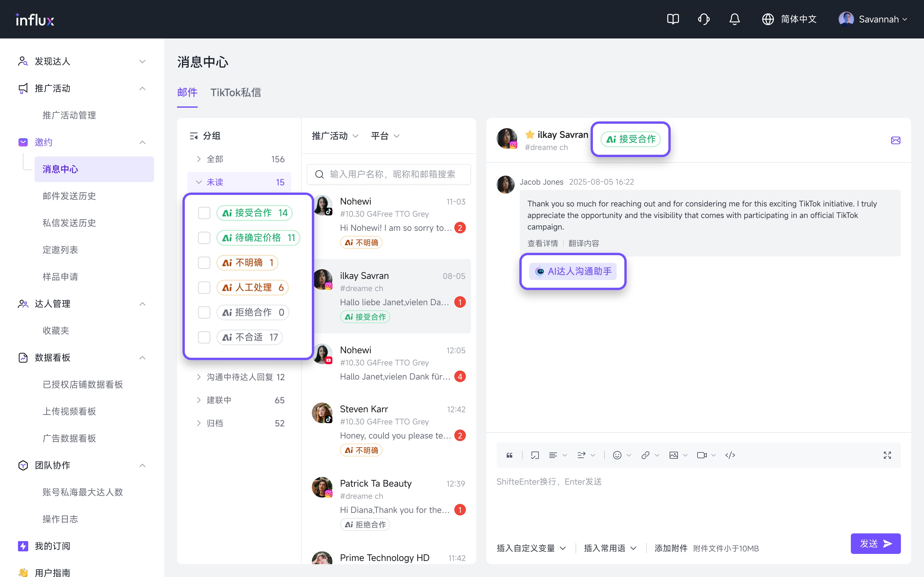The width and height of the screenshot is (924, 577).
Task: Expand the message editor to fullscreen
Action: click(887, 455)
